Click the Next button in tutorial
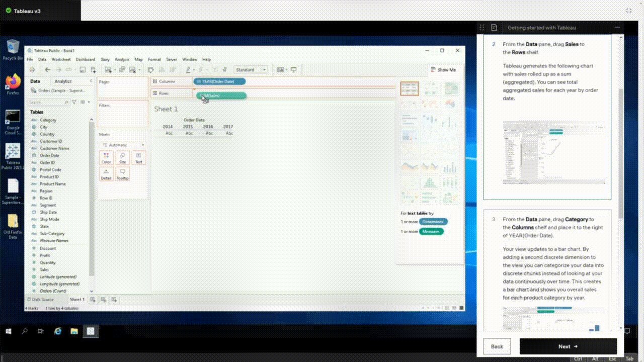The height and width of the screenshot is (362, 644). [x=568, y=346]
